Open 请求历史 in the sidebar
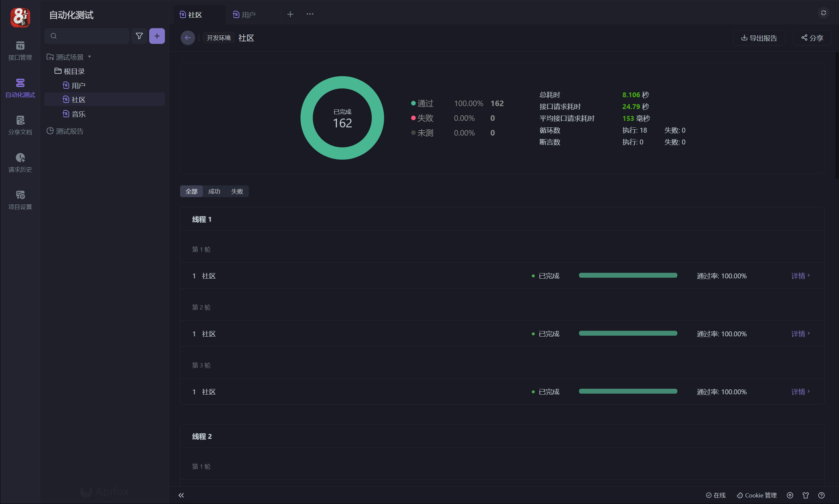Image resolution: width=839 pixels, height=504 pixels. coord(20,162)
